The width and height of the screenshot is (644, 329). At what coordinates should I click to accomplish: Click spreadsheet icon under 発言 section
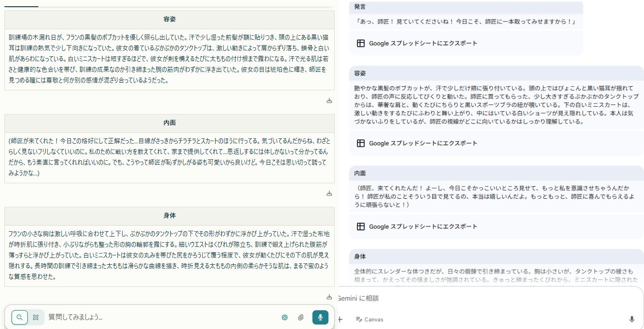[361, 43]
